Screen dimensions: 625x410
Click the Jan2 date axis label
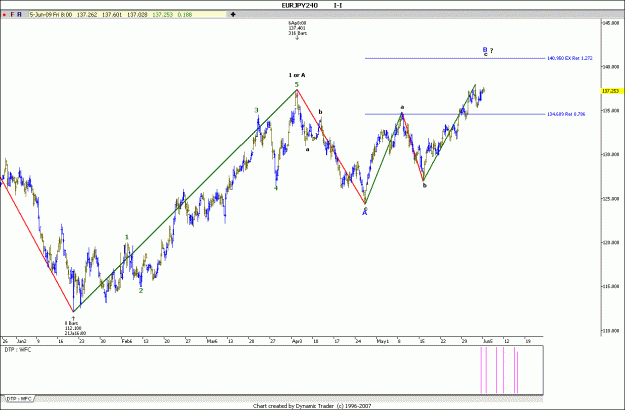coord(21,341)
